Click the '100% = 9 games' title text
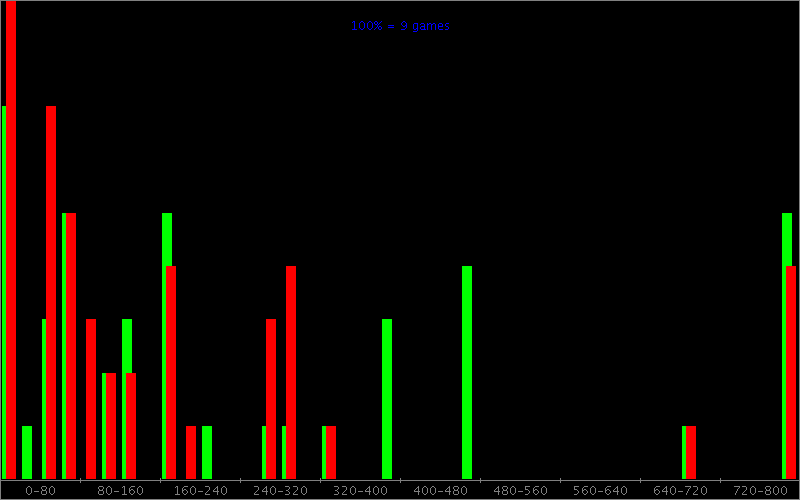Viewport: 800px width, 500px height. [x=400, y=26]
